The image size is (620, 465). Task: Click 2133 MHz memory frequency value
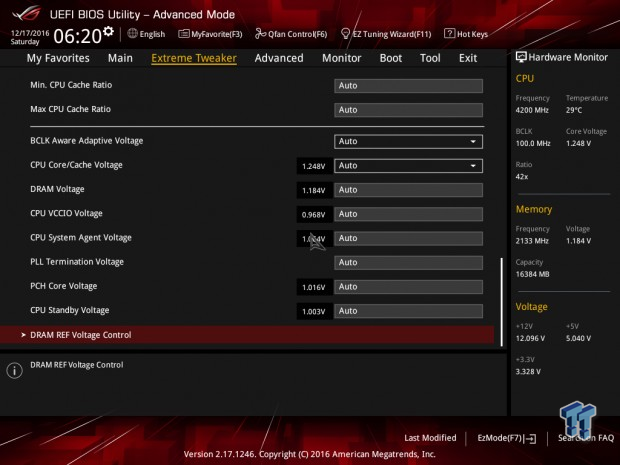(x=532, y=241)
